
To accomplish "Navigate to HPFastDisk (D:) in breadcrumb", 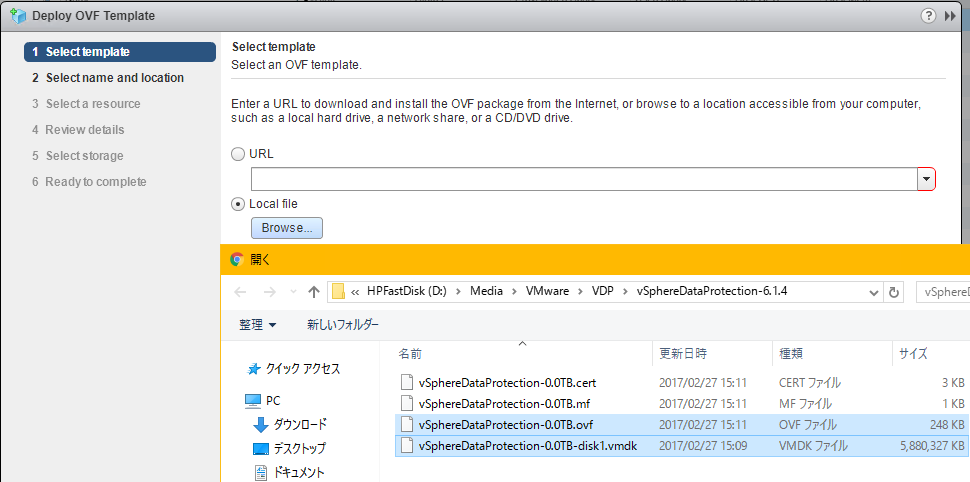I will point(406,291).
